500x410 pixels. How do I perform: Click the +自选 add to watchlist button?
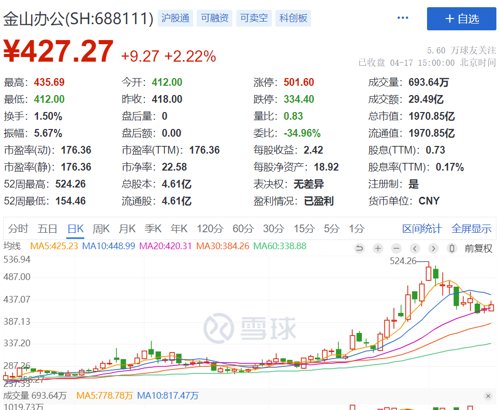[461, 19]
